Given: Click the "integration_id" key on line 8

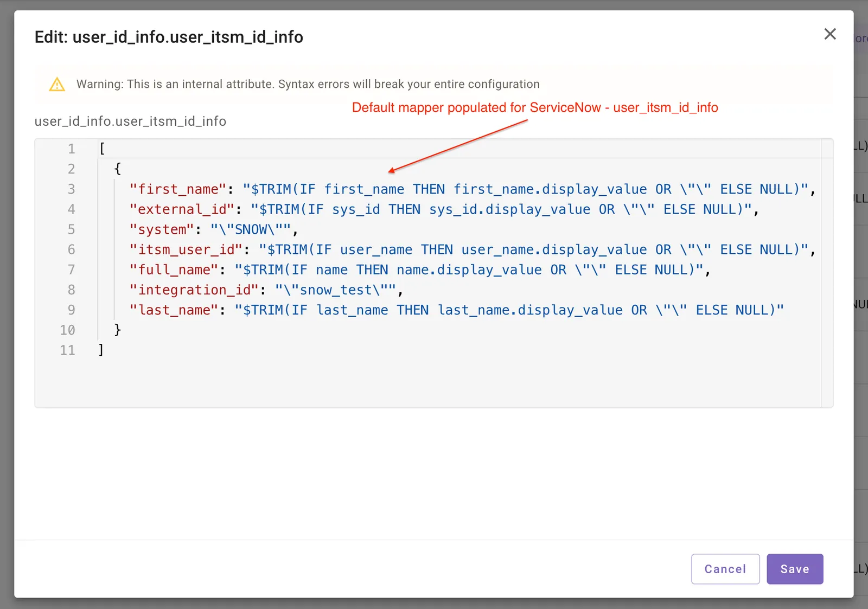Looking at the screenshot, I should tap(194, 290).
